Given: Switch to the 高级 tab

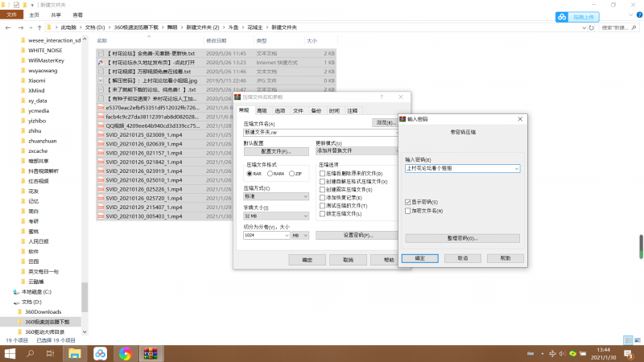Looking at the screenshot, I should (x=262, y=110).
